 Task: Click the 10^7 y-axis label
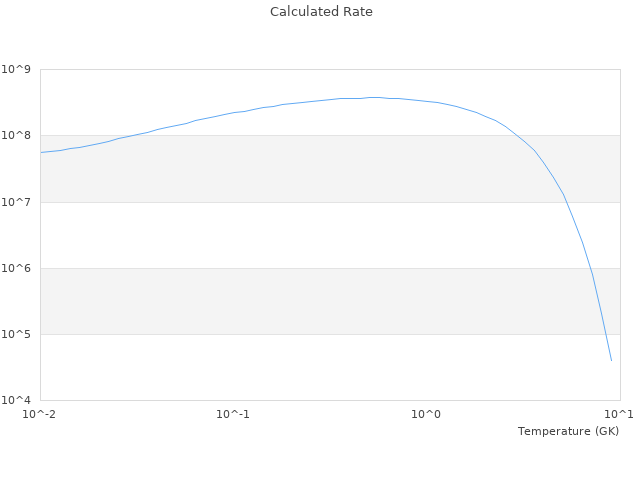click(x=18, y=202)
